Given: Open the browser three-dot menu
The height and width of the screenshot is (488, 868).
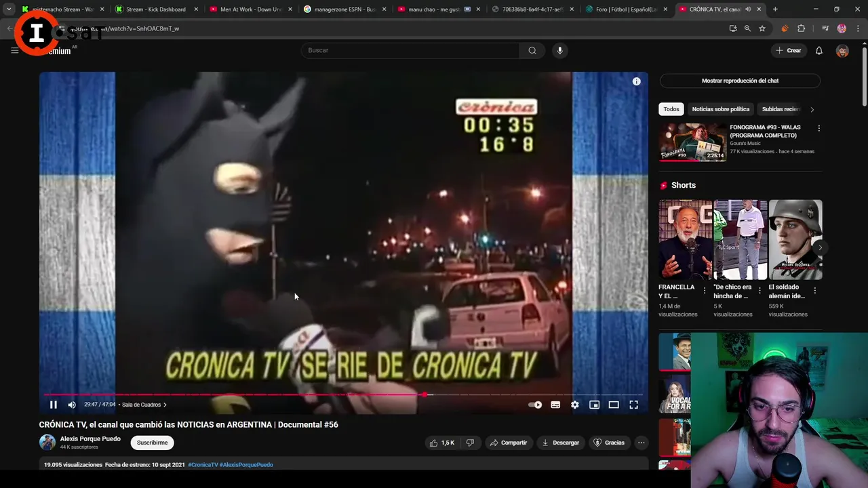Looking at the screenshot, I should click(857, 28).
